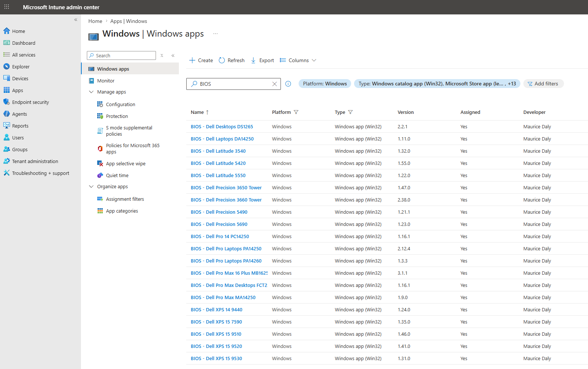Click the Users person icon
The width and height of the screenshot is (588, 369).
[7, 138]
